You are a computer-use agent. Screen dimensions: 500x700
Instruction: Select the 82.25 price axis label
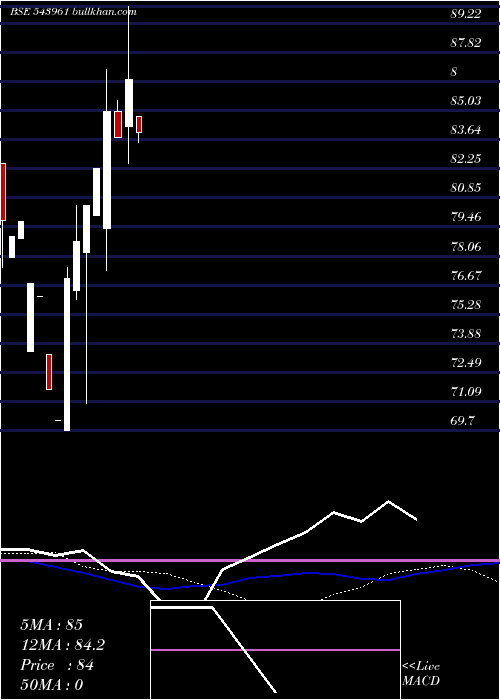coord(466,159)
